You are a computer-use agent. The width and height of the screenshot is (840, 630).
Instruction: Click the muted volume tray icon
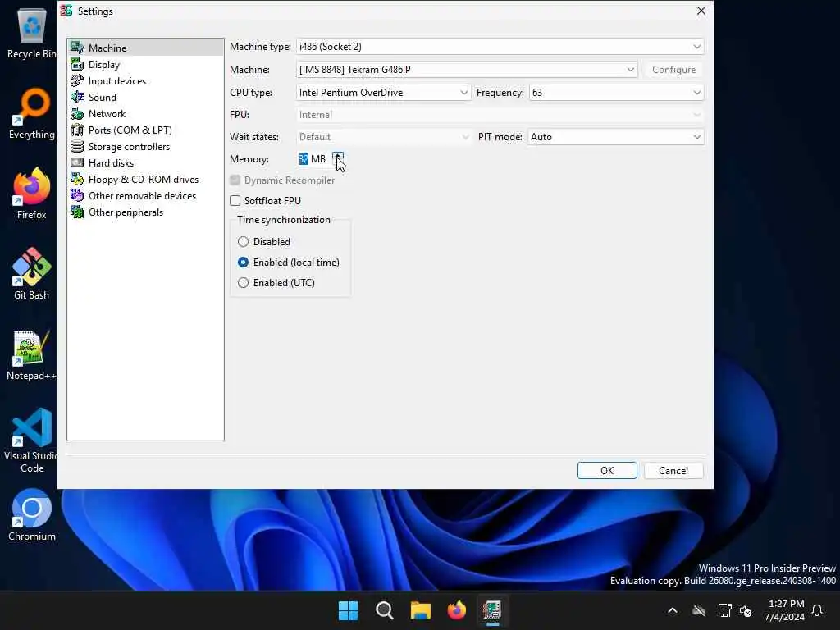click(x=745, y=610)
